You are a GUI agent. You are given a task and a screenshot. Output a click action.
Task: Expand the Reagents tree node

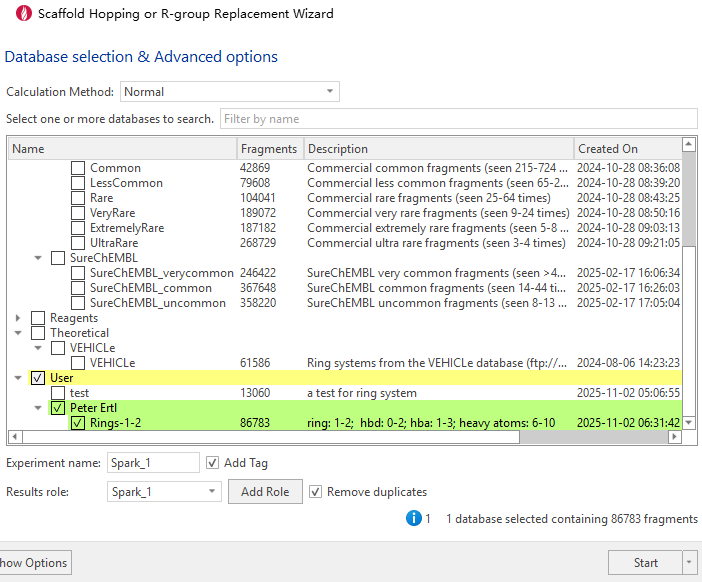click(21, 318)
